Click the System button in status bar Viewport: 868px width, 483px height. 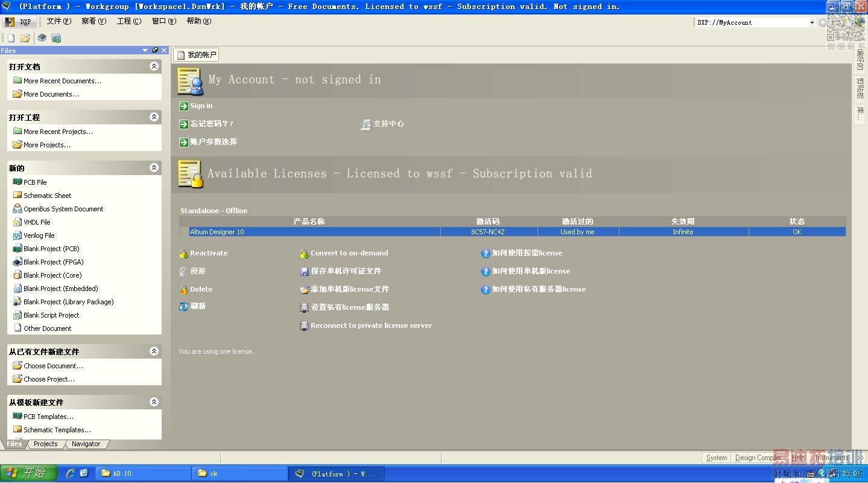717,458
